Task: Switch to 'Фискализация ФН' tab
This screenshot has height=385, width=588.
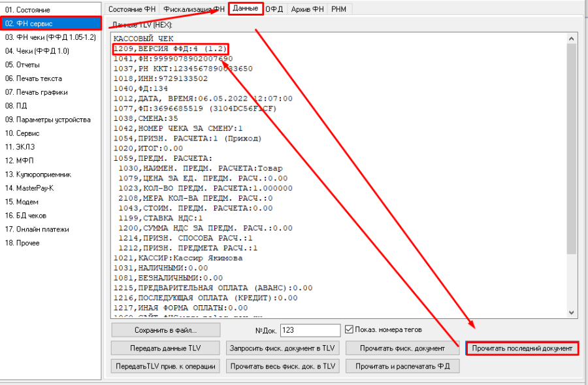Action: (193, 9)
